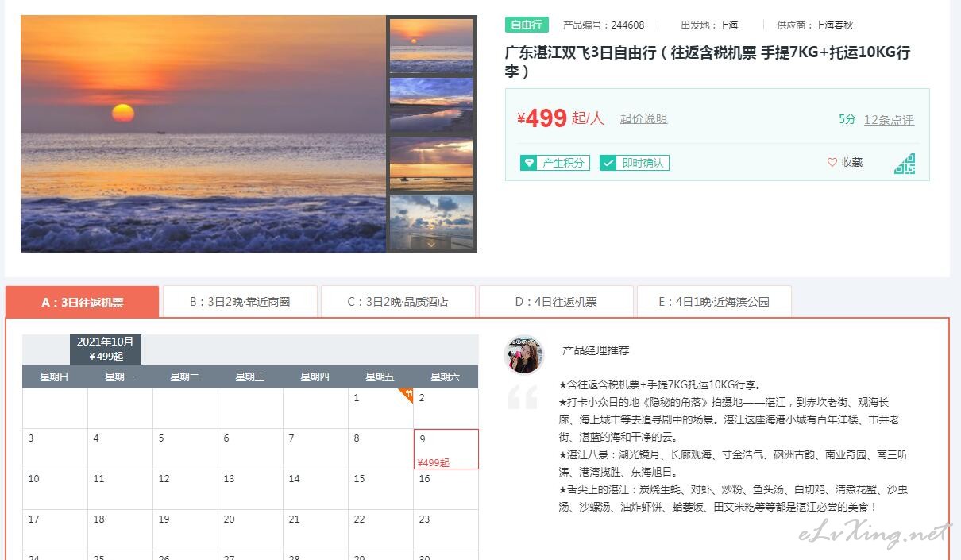The image size is (961, 560).
Task: Click the green 自由行 tag badge
Action: (527, 25)
